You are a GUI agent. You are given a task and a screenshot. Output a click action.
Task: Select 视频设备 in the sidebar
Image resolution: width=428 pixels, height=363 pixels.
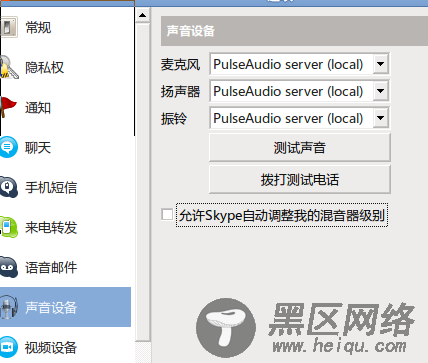point(65,347)
